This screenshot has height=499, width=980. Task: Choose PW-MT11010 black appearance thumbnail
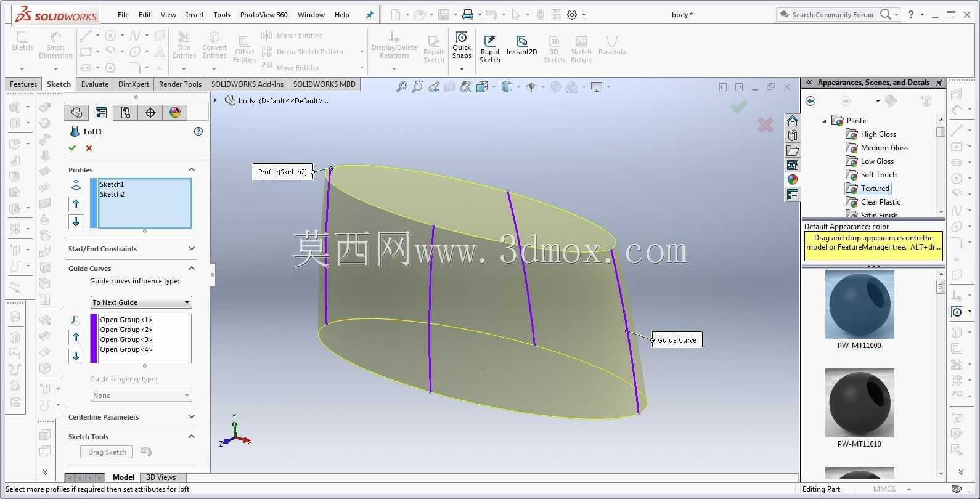pyautogui.click(x=859, y=403)
